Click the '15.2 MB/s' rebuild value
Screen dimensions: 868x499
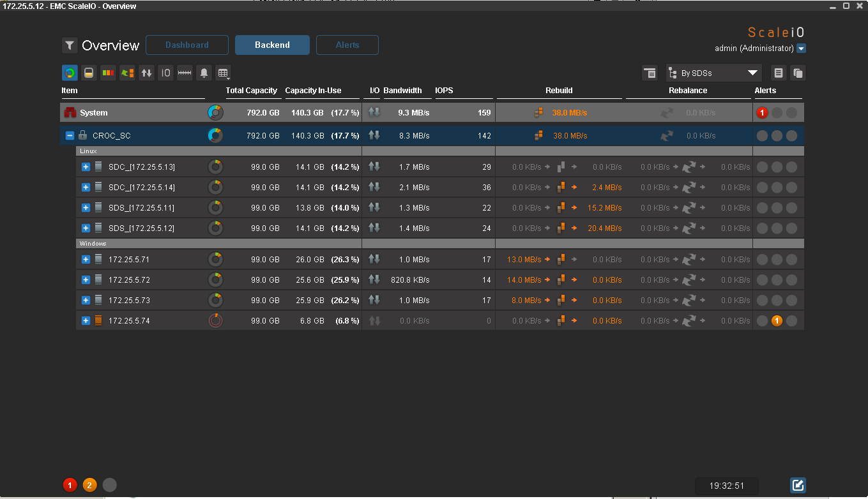[x=604, y=208]
